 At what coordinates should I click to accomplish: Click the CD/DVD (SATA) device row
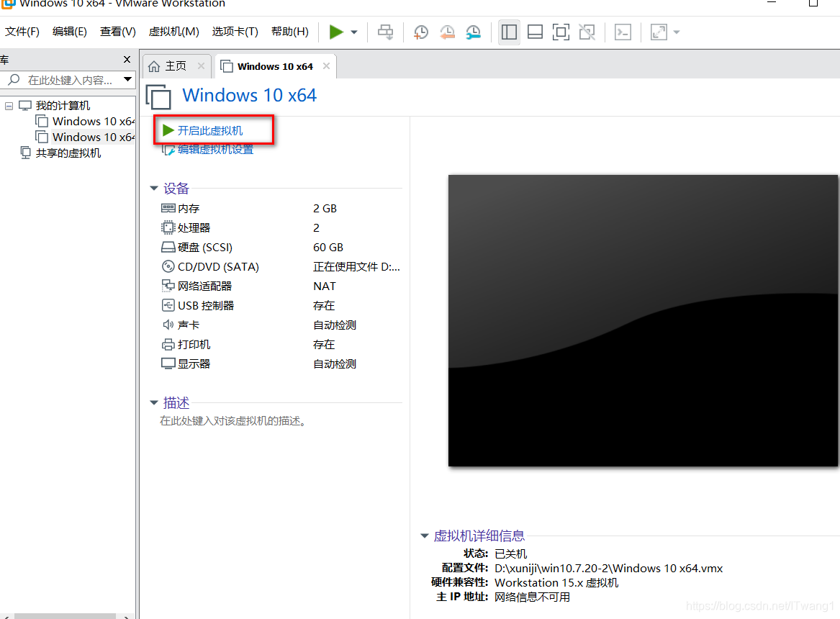tap(281, 266)
